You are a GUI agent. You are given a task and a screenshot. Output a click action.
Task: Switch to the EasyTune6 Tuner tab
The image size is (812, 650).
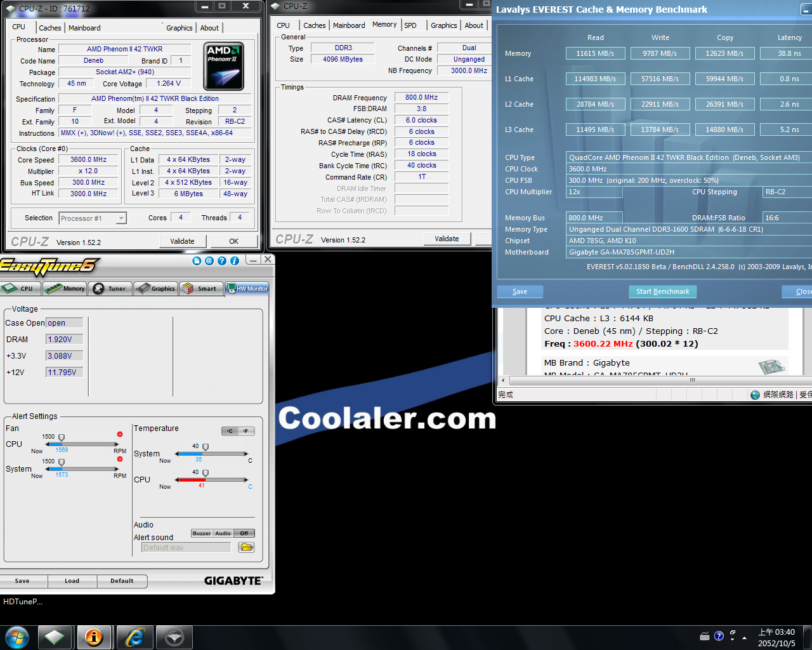point(110,289)
